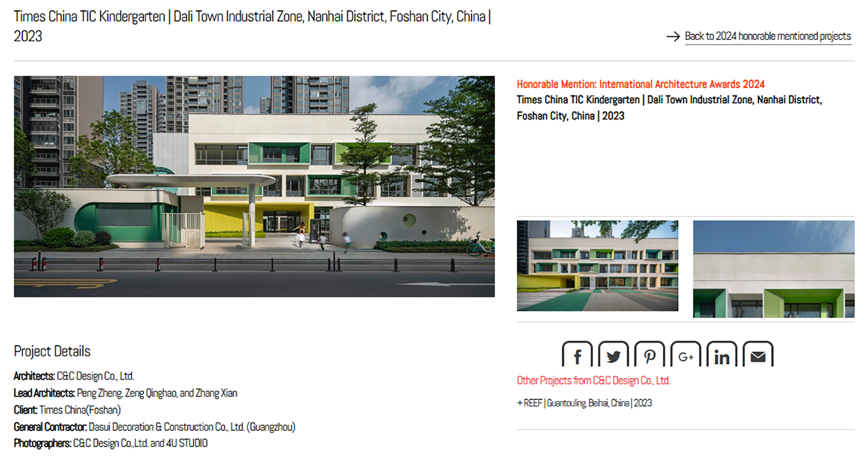View the courtyard facade thumbnail
The height and width of the screenshot is (469, 868).
598,266
